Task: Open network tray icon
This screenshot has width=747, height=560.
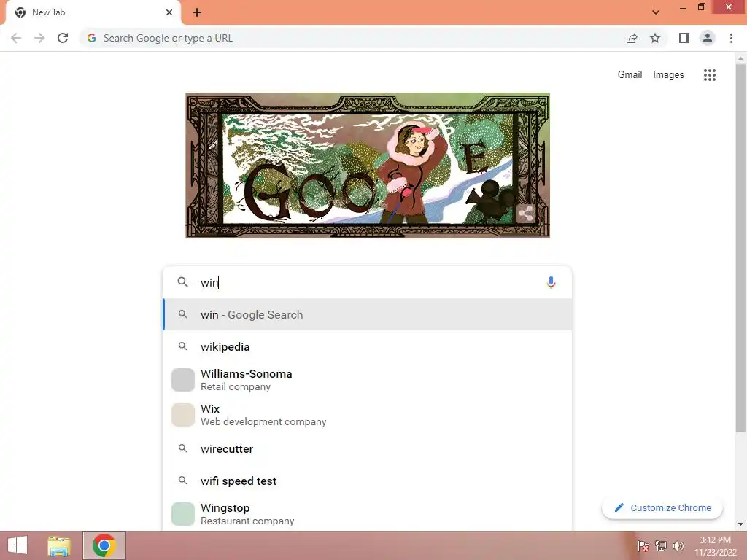Action: (661, 545)
